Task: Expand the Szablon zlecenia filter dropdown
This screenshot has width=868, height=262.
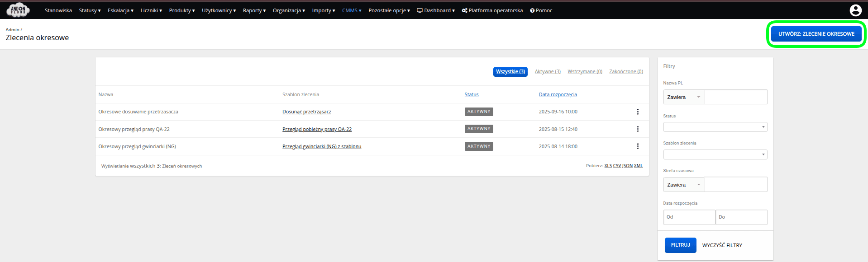Action: 715,154
